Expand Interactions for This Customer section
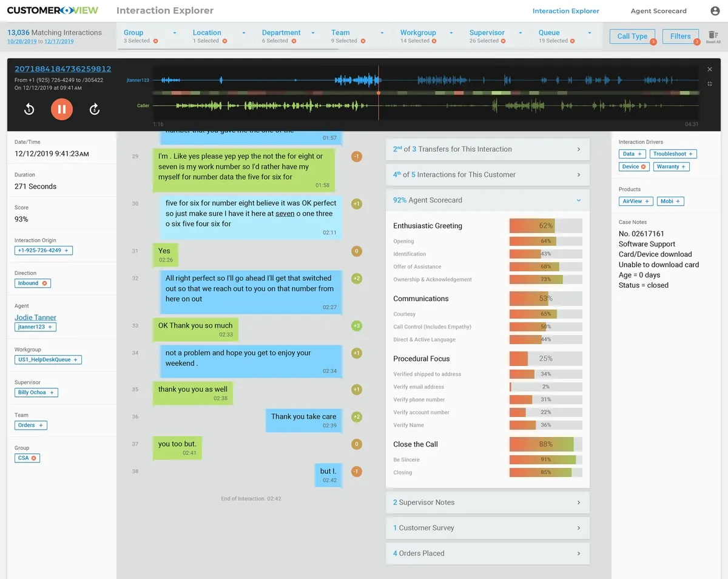 pyautogui.click(x=488, y=175)
